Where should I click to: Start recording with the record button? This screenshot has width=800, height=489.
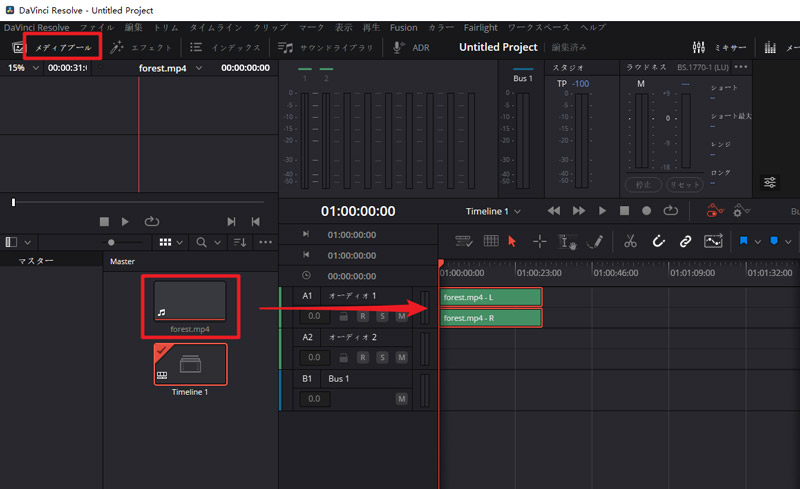pos(646,211)
